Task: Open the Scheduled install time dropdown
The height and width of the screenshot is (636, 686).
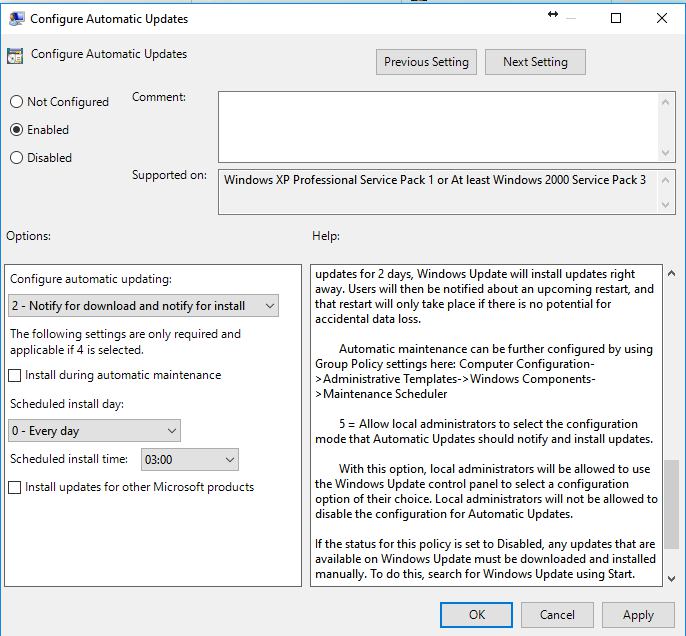Action: (189, 459)
